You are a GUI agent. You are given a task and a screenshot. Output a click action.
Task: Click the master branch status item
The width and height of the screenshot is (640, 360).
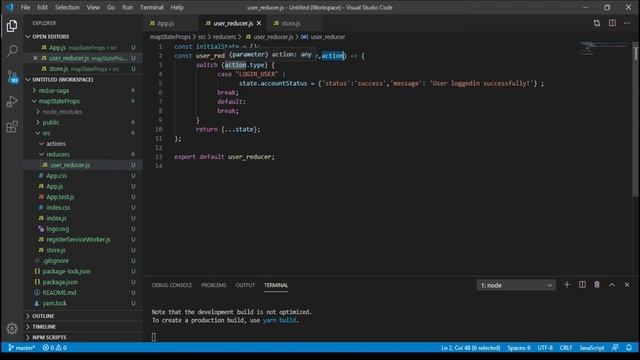[x=22, y=348]
